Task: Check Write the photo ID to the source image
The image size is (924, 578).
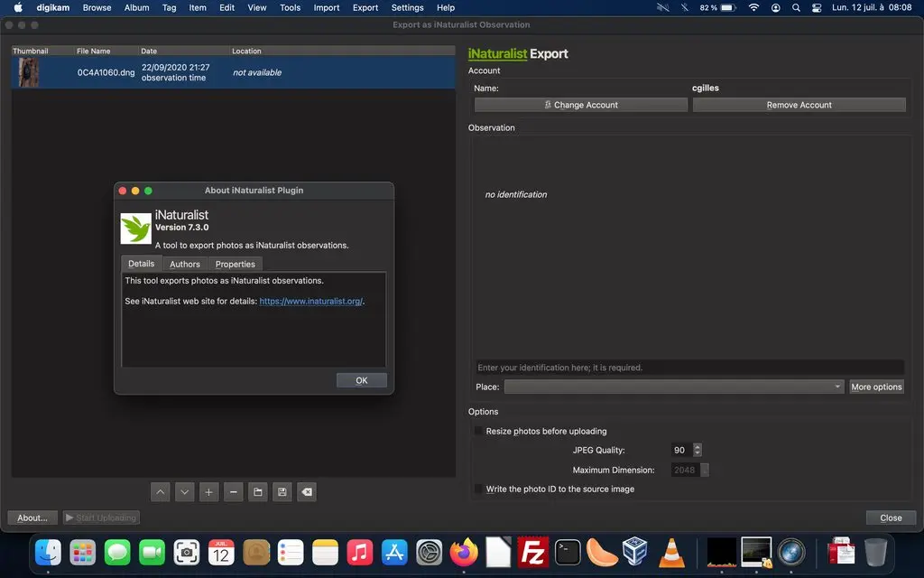Action: point(478,489)
